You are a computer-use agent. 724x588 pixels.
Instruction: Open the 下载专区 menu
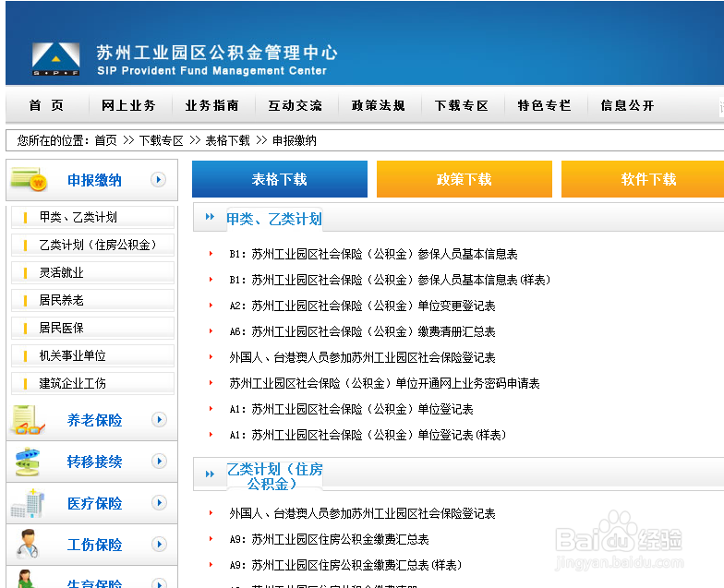[462, 105]
